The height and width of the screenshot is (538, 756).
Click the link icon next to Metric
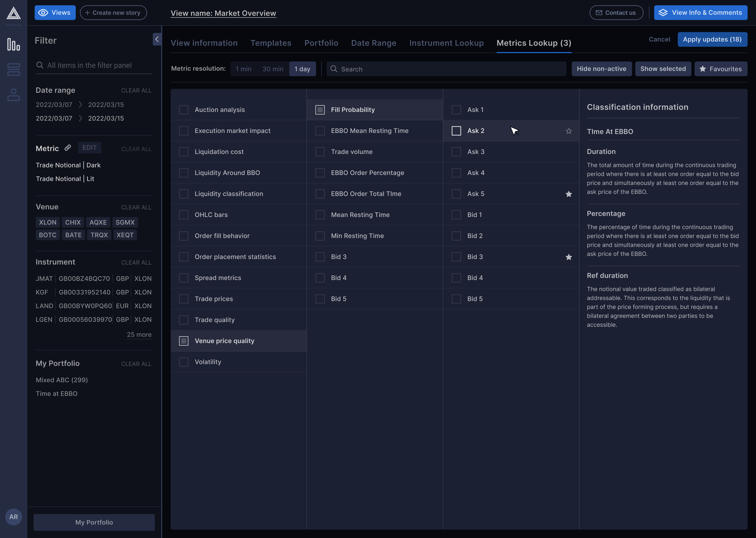tap(67, 148)
